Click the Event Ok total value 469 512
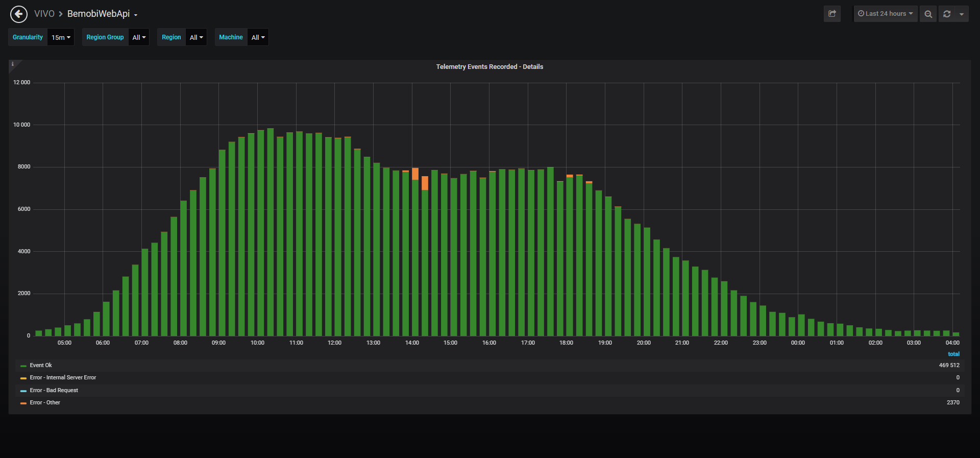 tap(949, 365)
